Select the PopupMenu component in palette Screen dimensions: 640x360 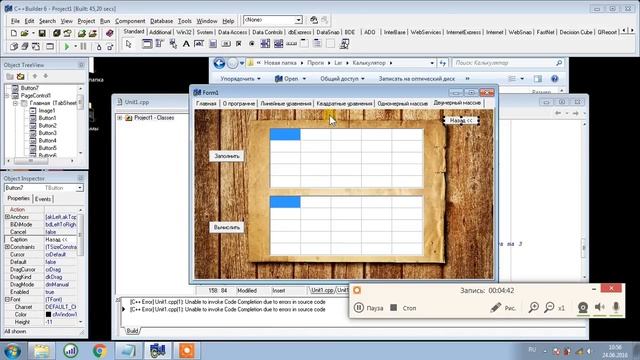point(173,44)
